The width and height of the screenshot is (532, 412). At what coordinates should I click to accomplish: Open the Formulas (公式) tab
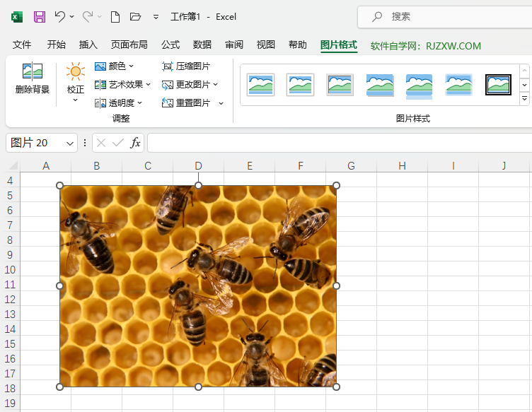[x=170, y=45]
